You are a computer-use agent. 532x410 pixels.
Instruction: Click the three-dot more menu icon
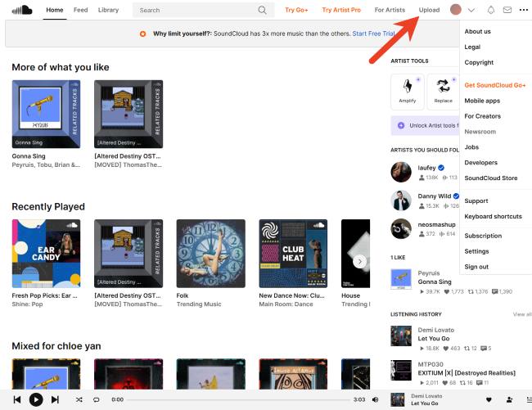[524, 10]
